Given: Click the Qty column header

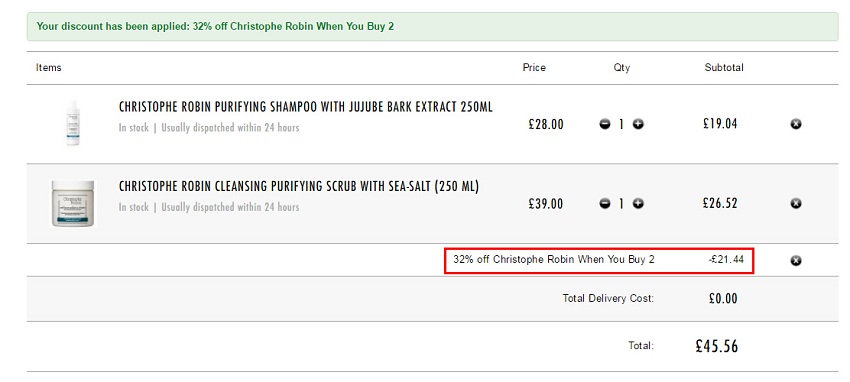Looking at the screenshot, I should pyautogui.click(x=622, y=68).
